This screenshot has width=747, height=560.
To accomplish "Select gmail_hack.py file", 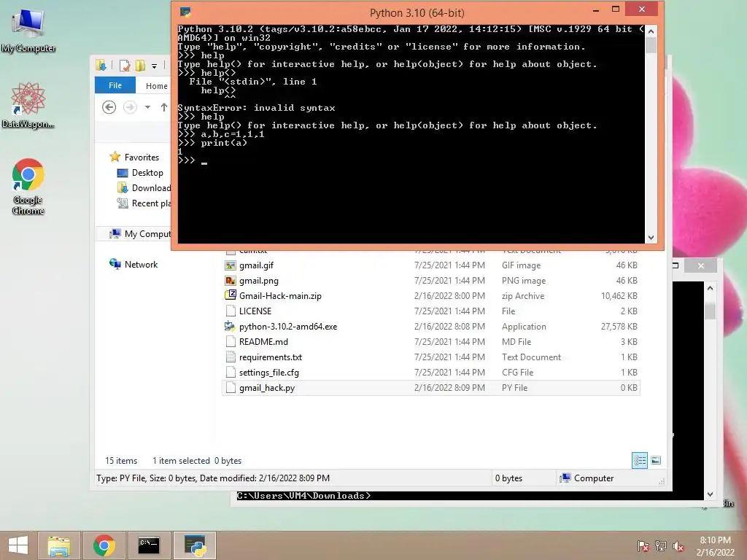I will (430, 388).
